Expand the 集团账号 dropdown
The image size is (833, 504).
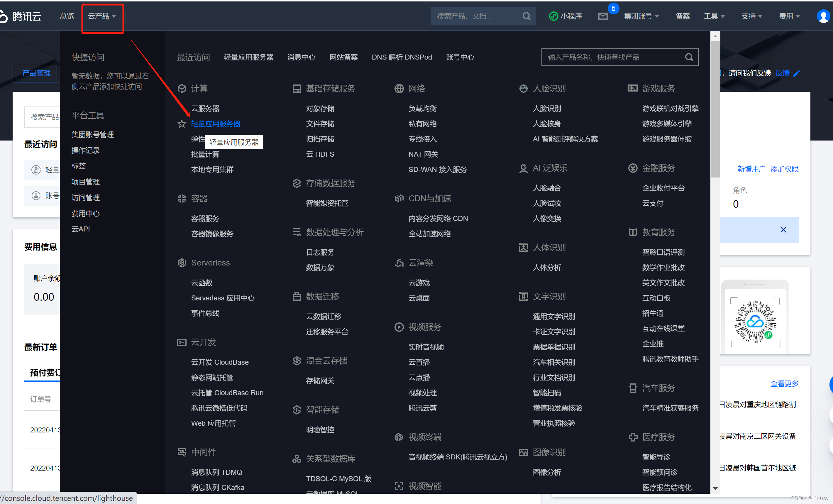[x=641, y=16]
